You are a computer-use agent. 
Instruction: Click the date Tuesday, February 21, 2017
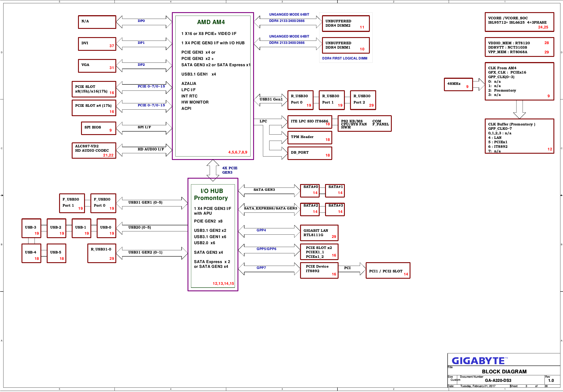pyautogui.click(x=478, y=386)
